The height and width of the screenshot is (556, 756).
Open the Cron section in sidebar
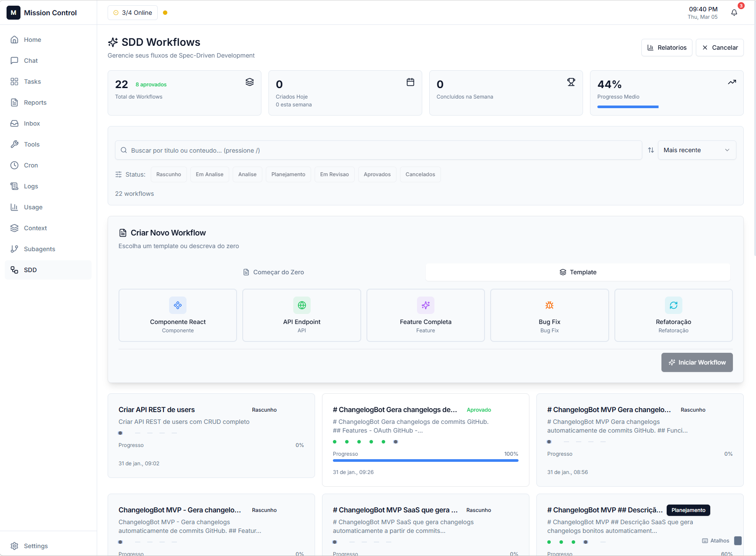click(x=31, y=165)
